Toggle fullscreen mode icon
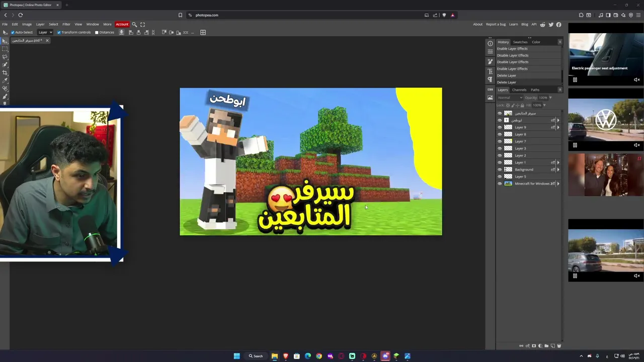This screenshot has height=362, width=644. [142, 24]
